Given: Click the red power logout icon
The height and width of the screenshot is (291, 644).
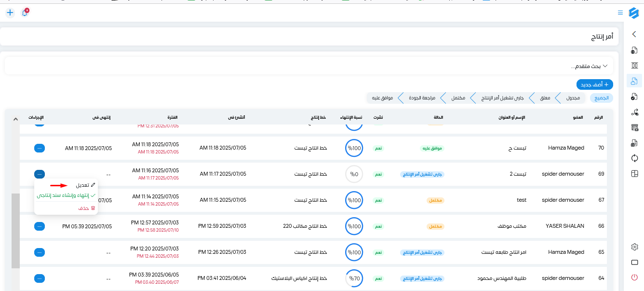Looking at the screenshot, I should pyautogui.click(x=634, y=277).
